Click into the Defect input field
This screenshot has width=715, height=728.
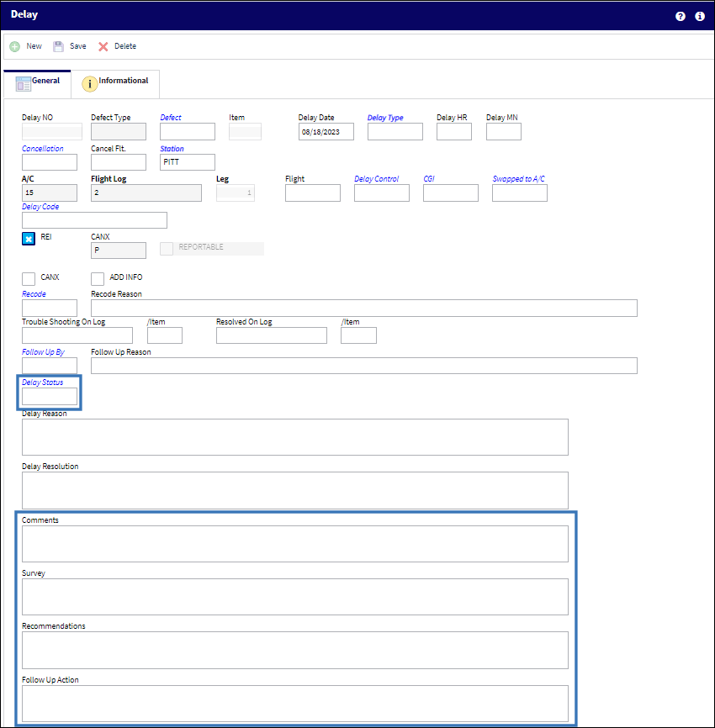point(188,131)
